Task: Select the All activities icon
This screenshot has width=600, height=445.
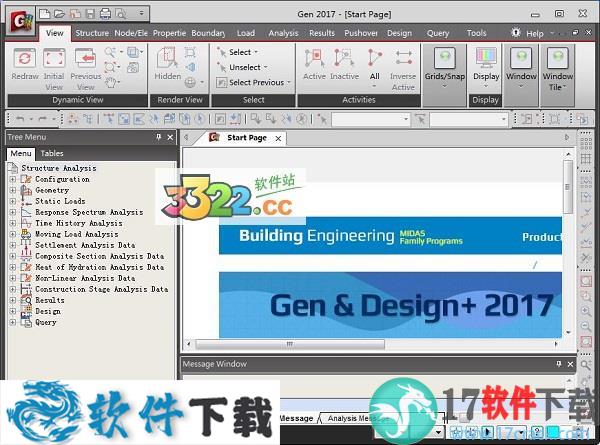Action: point(374,65)
